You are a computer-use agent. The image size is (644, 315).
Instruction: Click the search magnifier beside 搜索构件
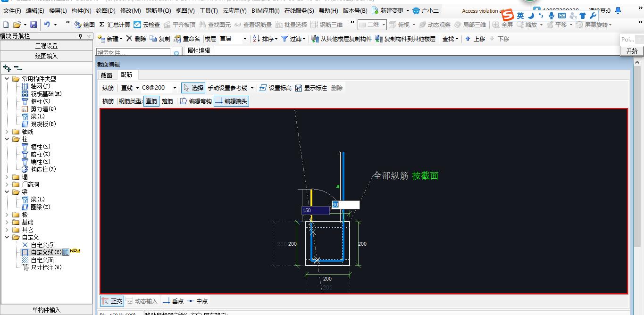pos(176,53)
